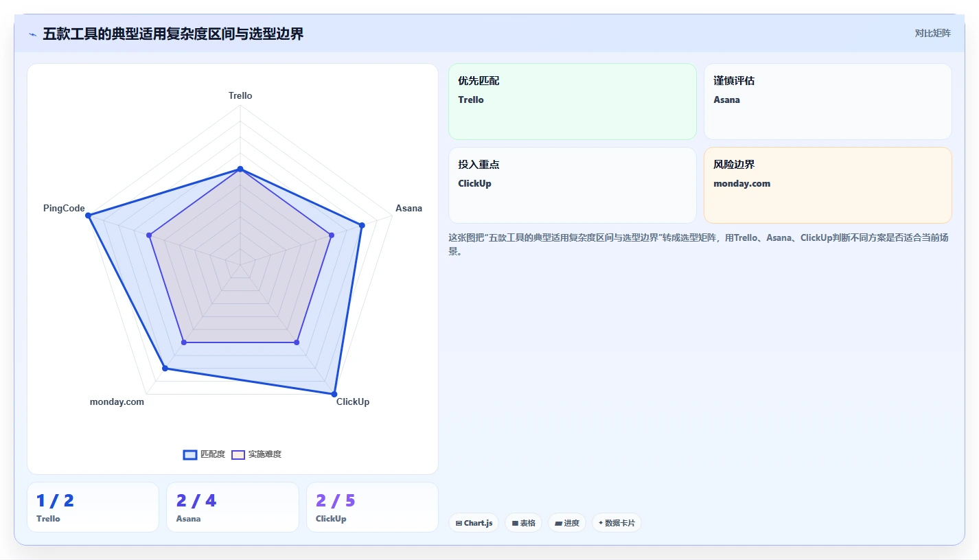Click the 对比矩阵 label in header
The height and width of the screenshot is (560, 979).
click(x=932, y=33)
